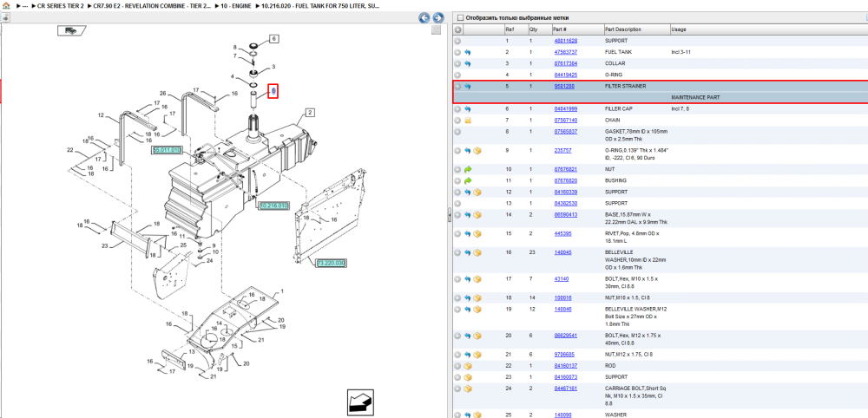Image resolution: width=868 pixels, height=418 pixels.
Task: Click the blue arrow icon in COLLAR row
Action: click(x=467, y=63)
